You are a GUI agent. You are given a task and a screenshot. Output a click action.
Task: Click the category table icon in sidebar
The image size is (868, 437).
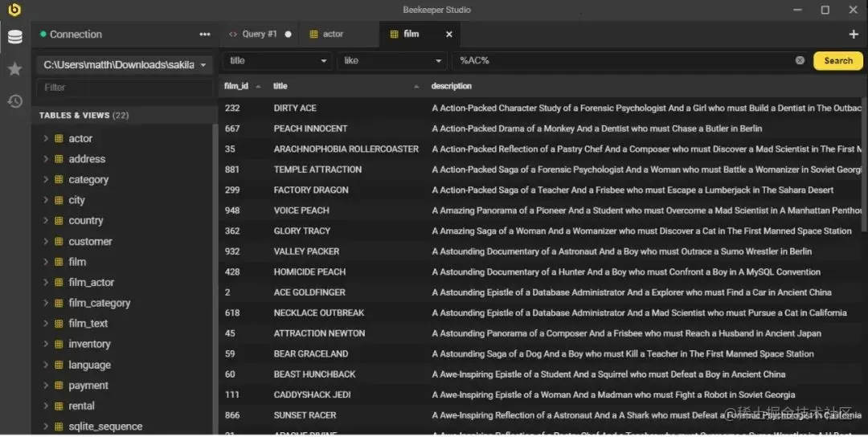(x=59, y=179)
